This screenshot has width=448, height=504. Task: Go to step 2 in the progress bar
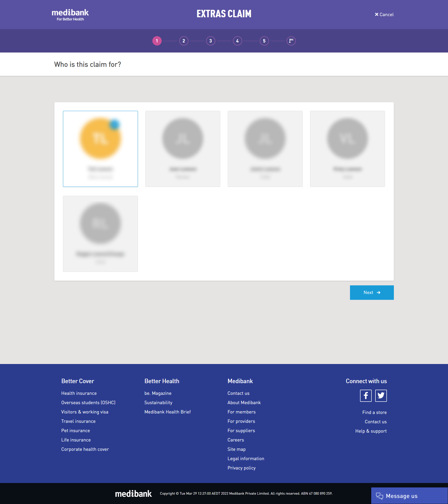184,41
